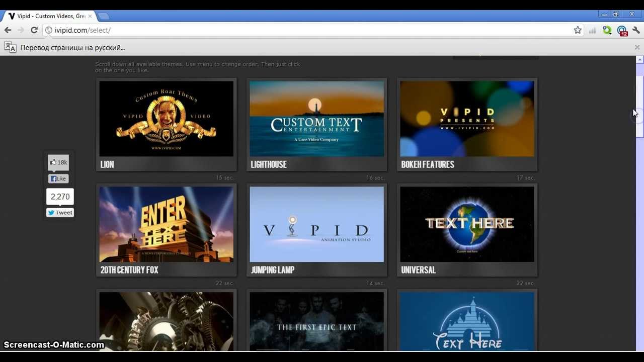Select the blue castle Text Here thumbnail
Screen dimensions: 644x362
point(467,321)
